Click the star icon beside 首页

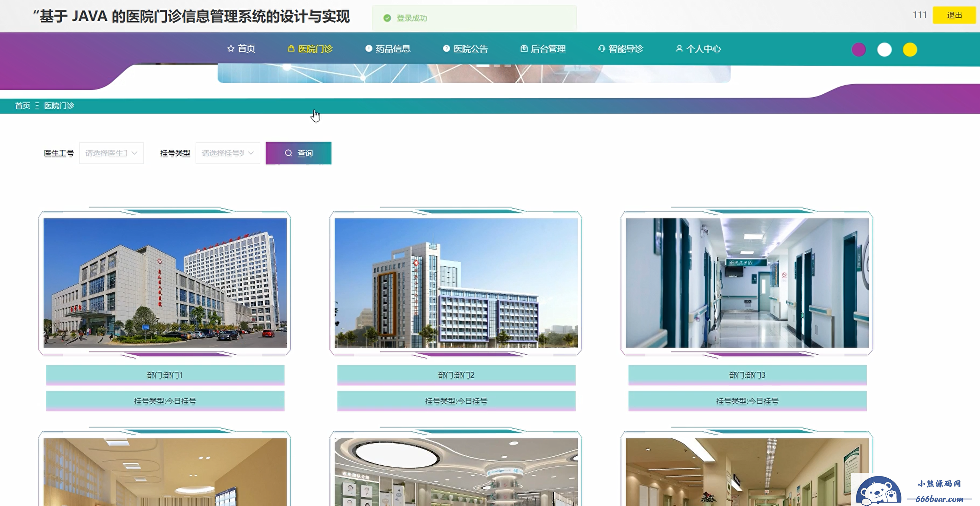coord(231,49)
